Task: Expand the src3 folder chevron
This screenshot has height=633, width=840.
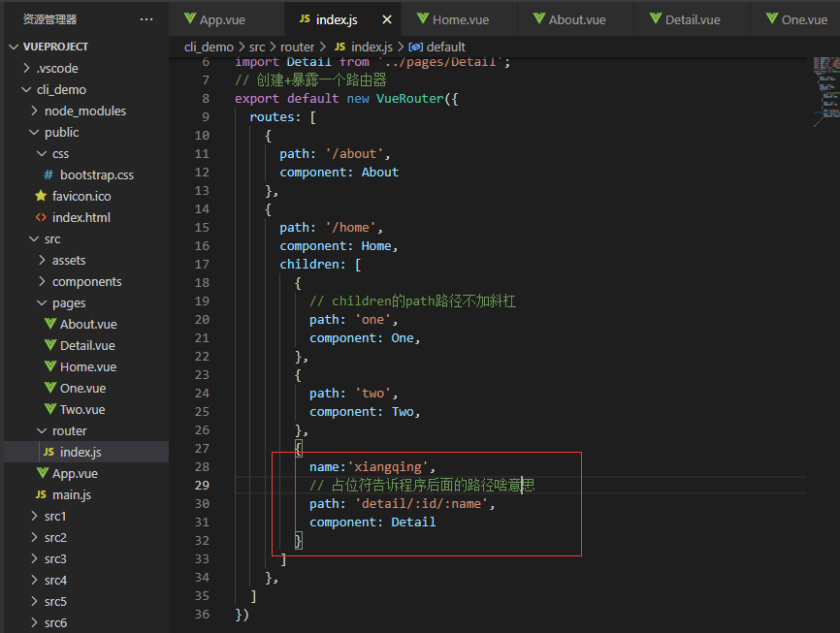Action: pos(35,559)
